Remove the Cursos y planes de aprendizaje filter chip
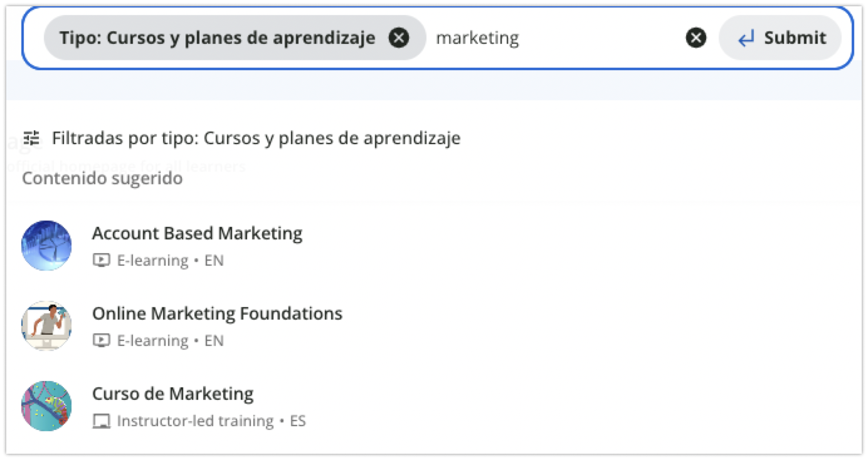This screenshot has width=868, height=460. tap(399, 38)
